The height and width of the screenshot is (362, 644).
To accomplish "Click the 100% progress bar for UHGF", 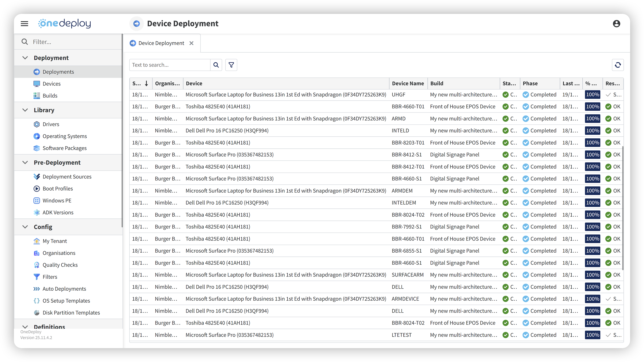I will tap(592, 94).
